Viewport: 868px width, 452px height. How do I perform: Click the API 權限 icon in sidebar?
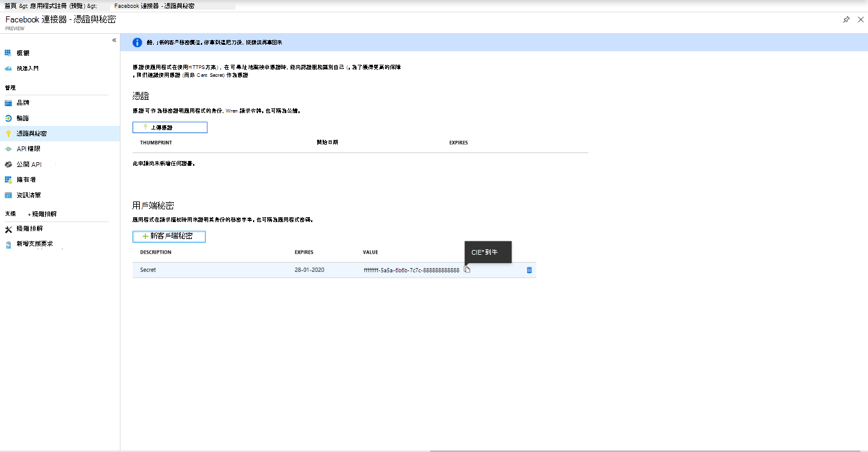coord(8,149)
